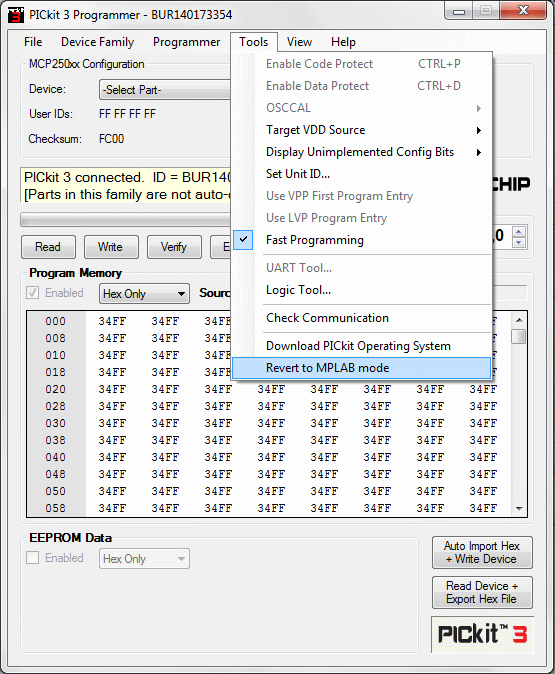Select Use LVP Program Entry
The image size is (555, 674).
tap(362, 218)
